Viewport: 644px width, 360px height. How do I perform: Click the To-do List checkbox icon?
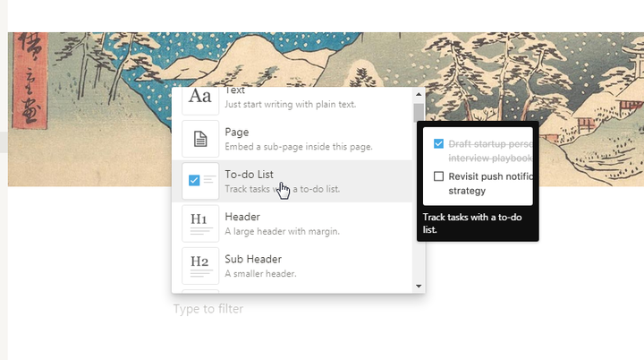(200, 181)
